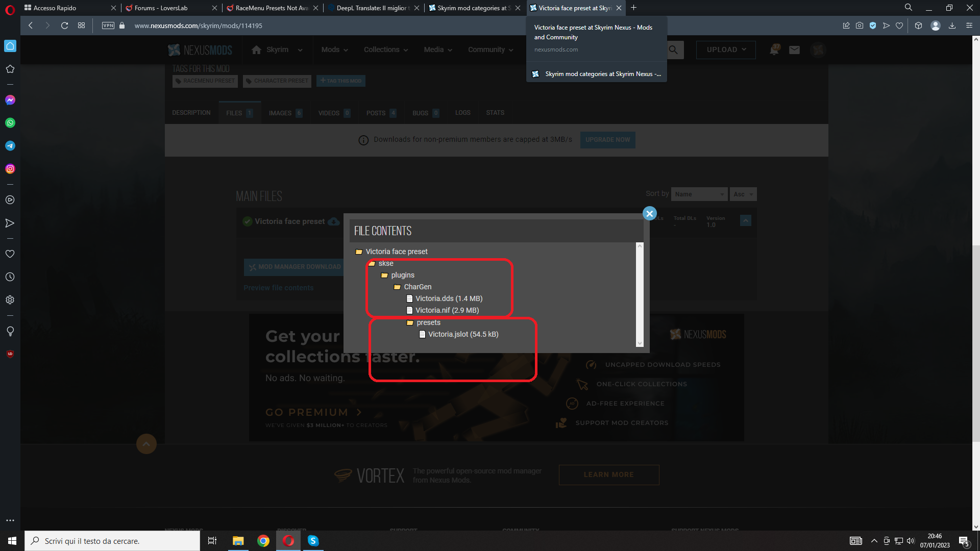Screen dimensions: 980x551
Task: Open browser downloads icon
Action: click(x=952, y=26)
